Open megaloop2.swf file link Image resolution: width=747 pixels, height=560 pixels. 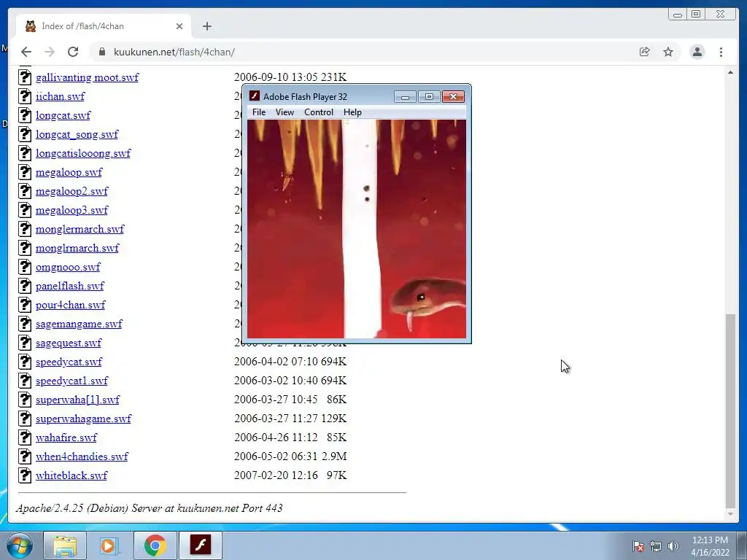coord(72,192)
